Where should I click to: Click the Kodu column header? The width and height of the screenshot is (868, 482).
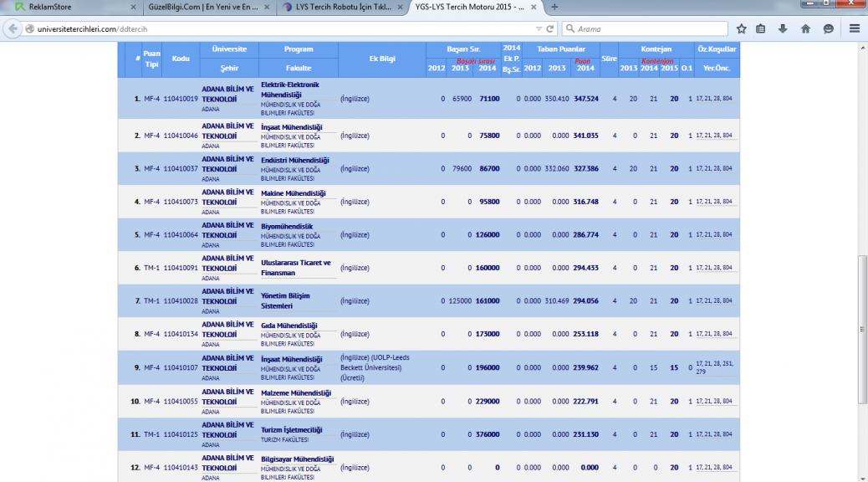point(181,59)
